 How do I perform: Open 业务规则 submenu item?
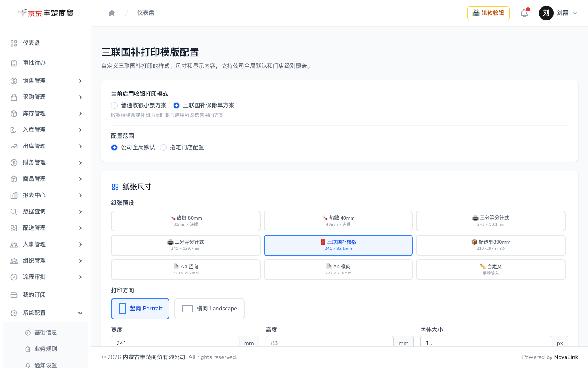45,349
